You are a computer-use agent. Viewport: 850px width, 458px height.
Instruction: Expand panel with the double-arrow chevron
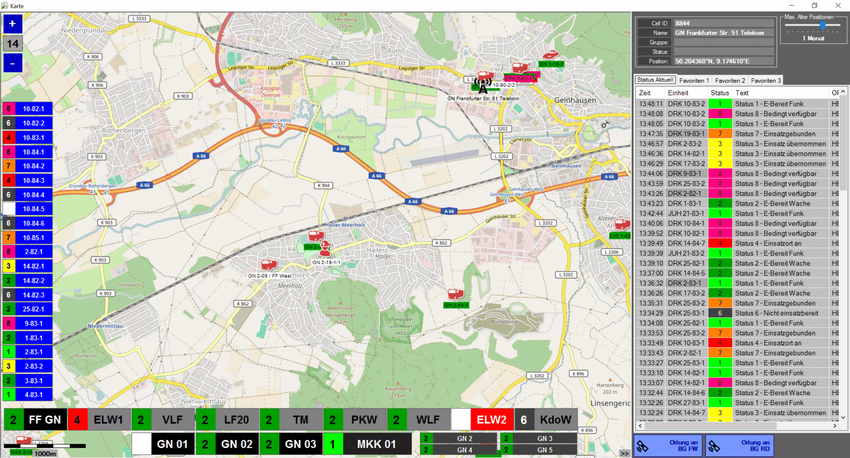click(624, 453)
